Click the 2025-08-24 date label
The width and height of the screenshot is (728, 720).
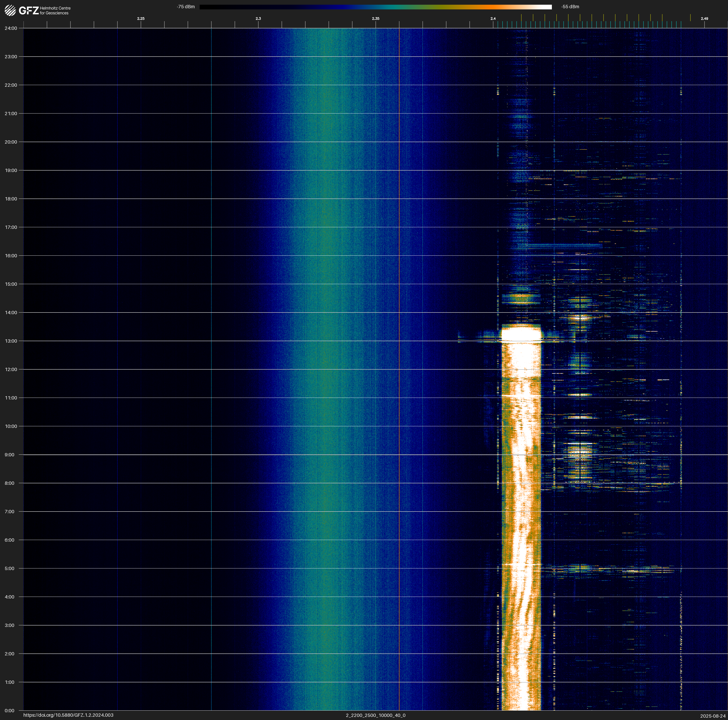(x=713, y=716)
